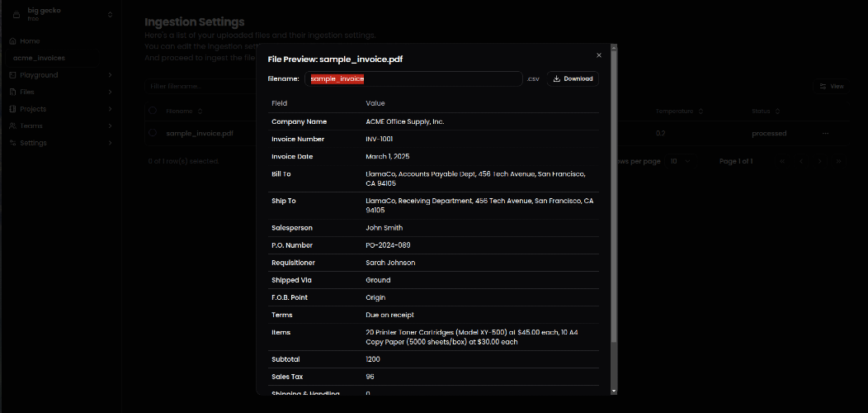The image size is (868, 413).
Task: Toggle the select-all rows checkbox
Action: 153,111
